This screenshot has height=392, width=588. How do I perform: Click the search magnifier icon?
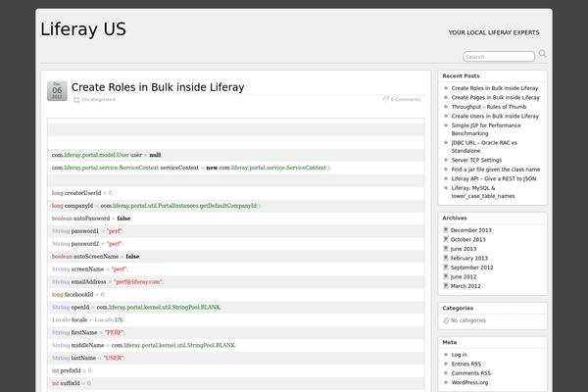coord(543,54)
